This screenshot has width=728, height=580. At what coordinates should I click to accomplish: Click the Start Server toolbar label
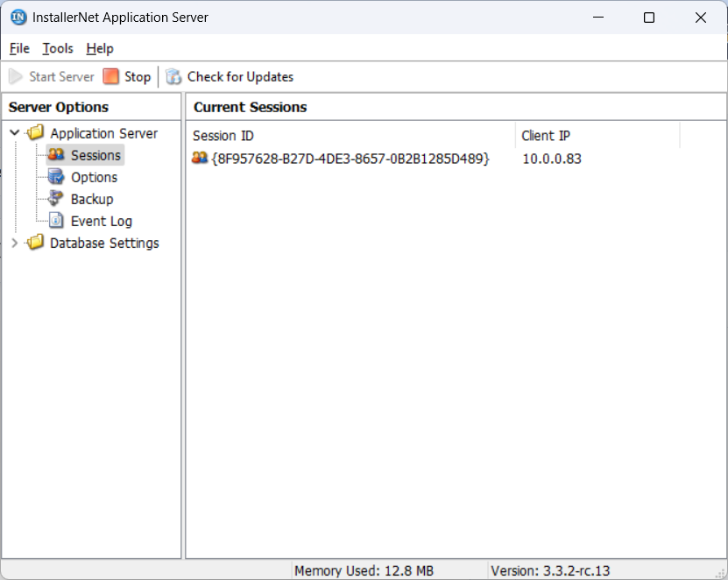point(61,76)
